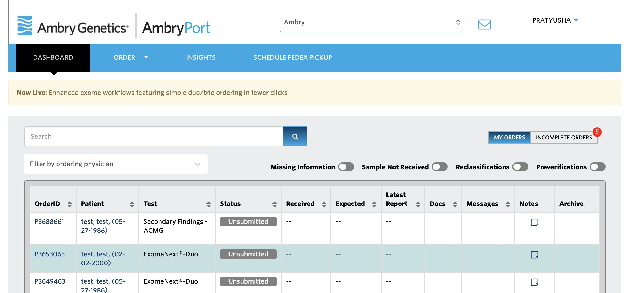Sort table by Patient column arrows
The height and width of the screenshot is (293, 644).
click(132, 204)
